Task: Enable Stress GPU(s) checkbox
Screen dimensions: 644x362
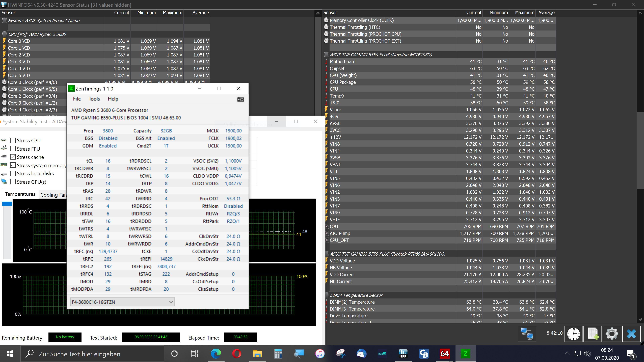Action: pos(13,182)
